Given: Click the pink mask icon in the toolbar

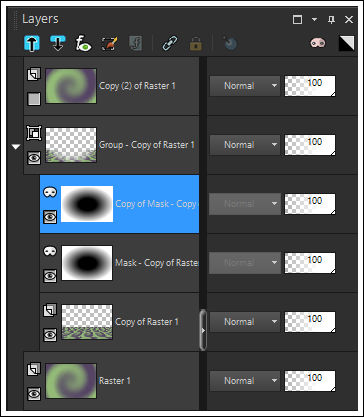Looking at the screenshot, I should [x=318, y=43].
